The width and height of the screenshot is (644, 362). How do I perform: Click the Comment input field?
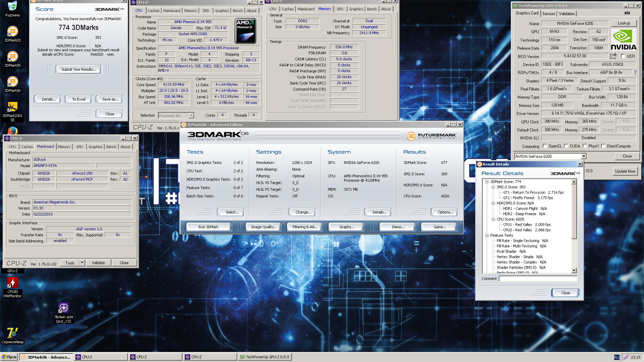(538, 279)
